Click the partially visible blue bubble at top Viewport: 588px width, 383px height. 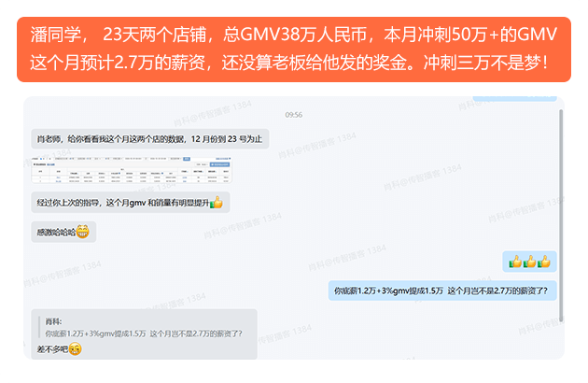pos(515,98)
